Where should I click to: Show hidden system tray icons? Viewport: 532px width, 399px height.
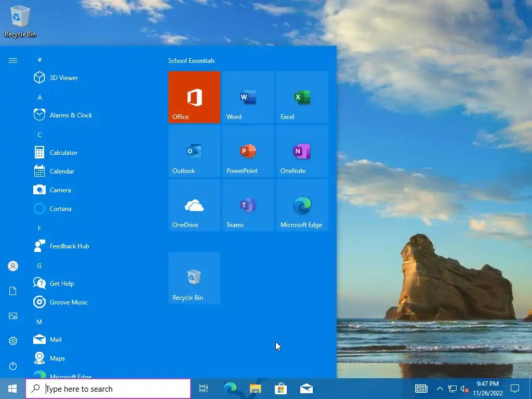click(440, 389)
